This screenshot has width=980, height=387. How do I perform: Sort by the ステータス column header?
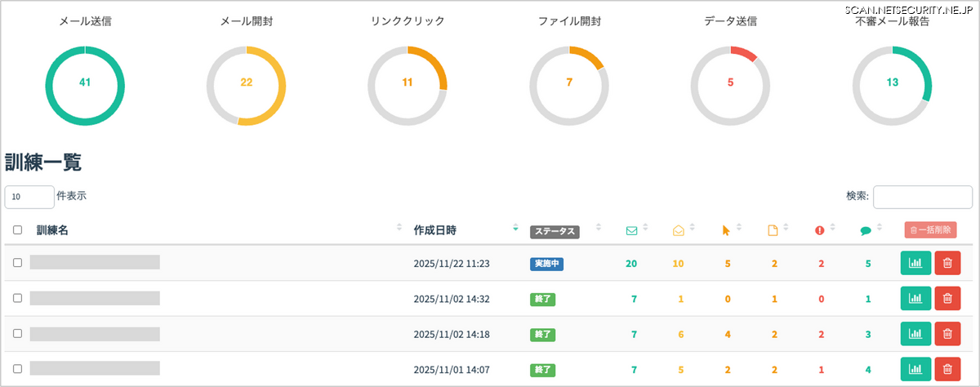tap(555, 231)
